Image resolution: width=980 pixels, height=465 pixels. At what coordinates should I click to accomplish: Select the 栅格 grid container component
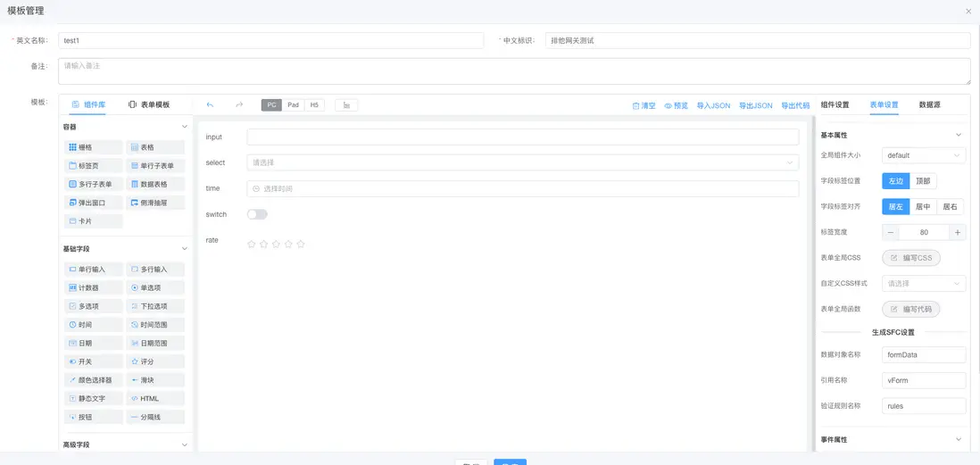tap(93, 147)
